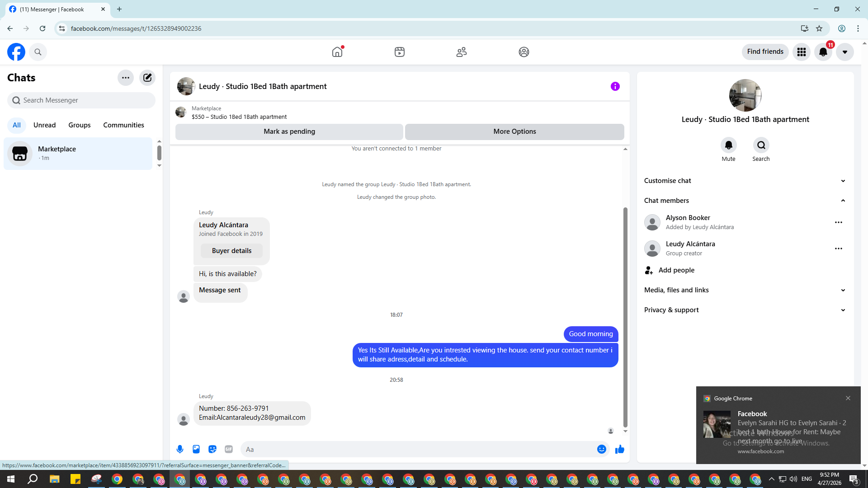Open the sticker picker icon
The width and height of the screenshot is (868, 488).
tap(212, 449)
